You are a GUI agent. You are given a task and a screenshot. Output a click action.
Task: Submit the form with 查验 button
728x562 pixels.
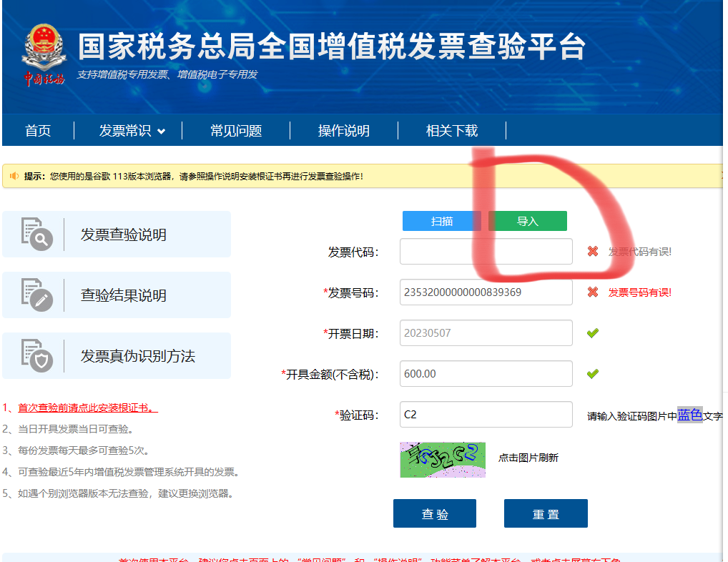(x=434, y=514)
